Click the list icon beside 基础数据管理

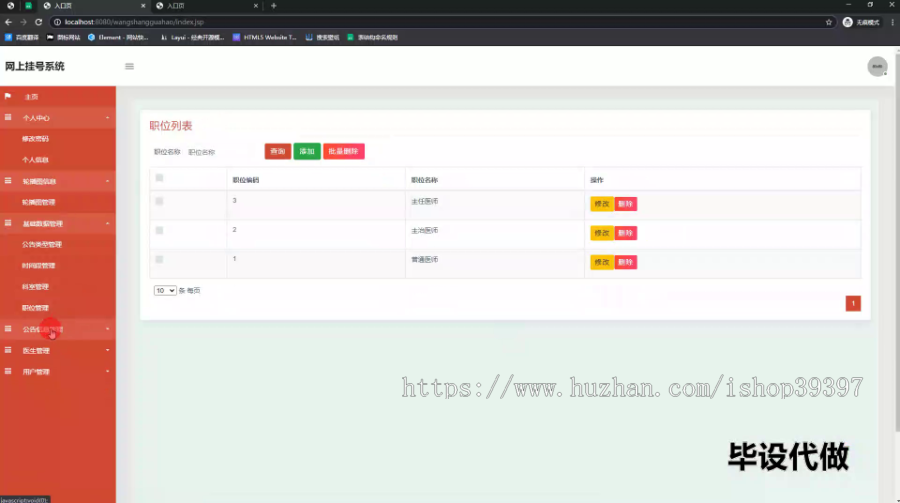pos(8,223)
